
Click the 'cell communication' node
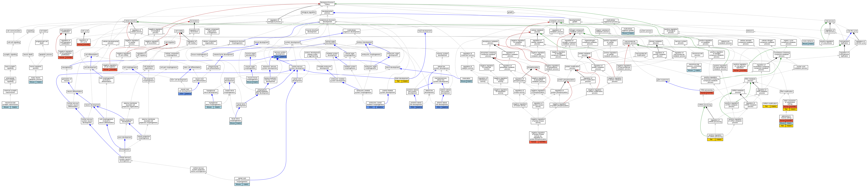point(14,31)
